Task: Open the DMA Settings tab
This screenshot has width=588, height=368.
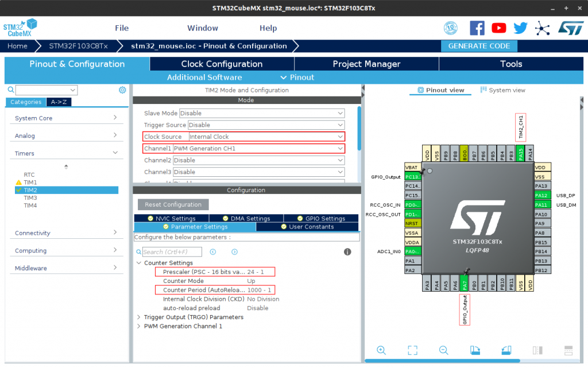Action: pyautogui.click(x=246, y=218)
